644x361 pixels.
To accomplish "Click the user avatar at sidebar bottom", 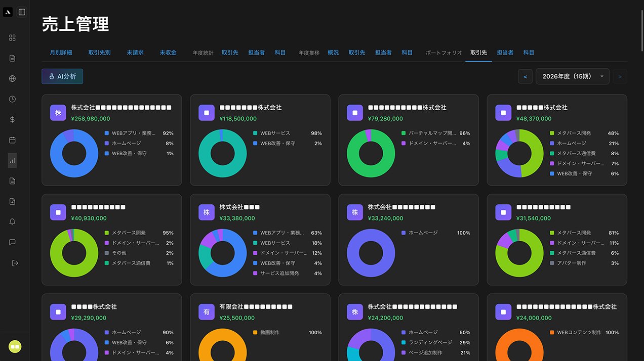I will point(15,347).
